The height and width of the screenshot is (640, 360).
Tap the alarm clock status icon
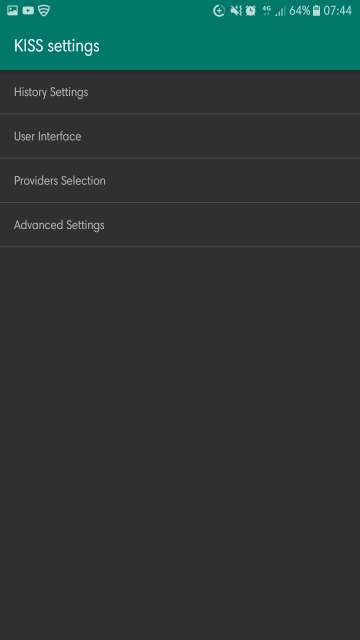pyautogui.click(x=251, y=11)
